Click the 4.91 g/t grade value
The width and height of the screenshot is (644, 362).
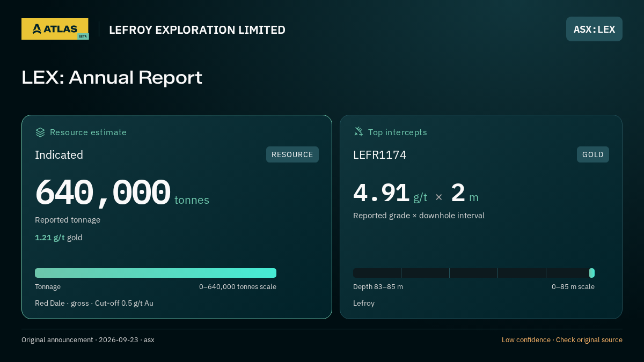pyautogui.click(x=390, y=194)
